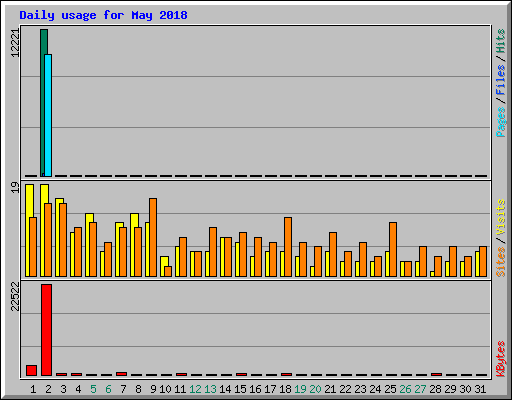Click the day 18 label on x-axis
Screen dimensions: 512x400
tap(285, 389)
